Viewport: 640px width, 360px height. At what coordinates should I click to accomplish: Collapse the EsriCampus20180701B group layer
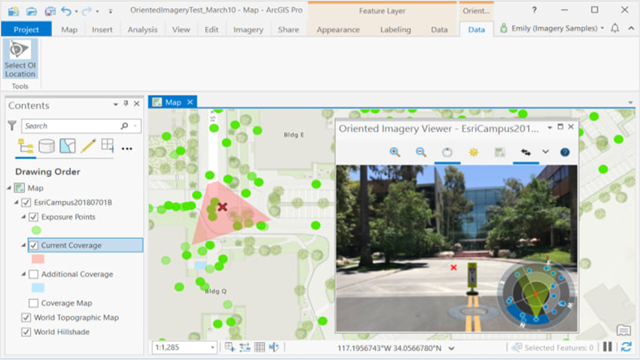16,202
